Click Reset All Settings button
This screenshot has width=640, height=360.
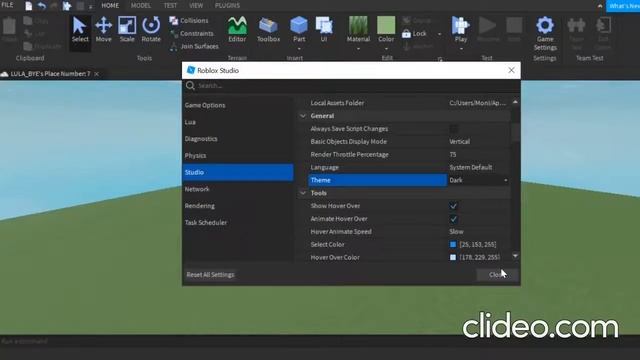(x=210, y=275)
